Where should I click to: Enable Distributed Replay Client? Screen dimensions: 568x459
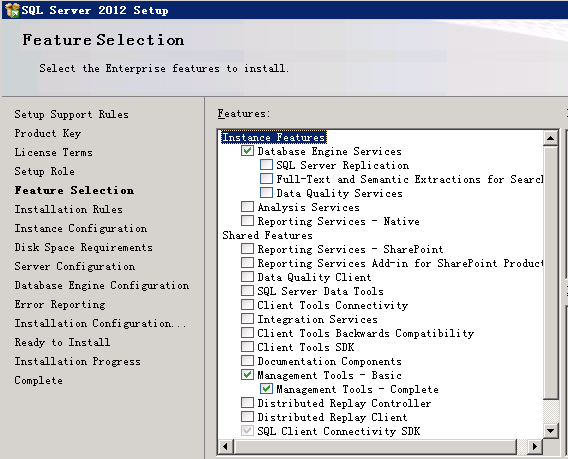tap(247, 417)
